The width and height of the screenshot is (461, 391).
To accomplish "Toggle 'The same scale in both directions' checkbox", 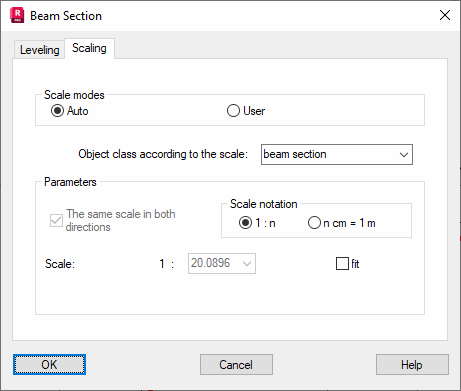I will pos(56,220).
